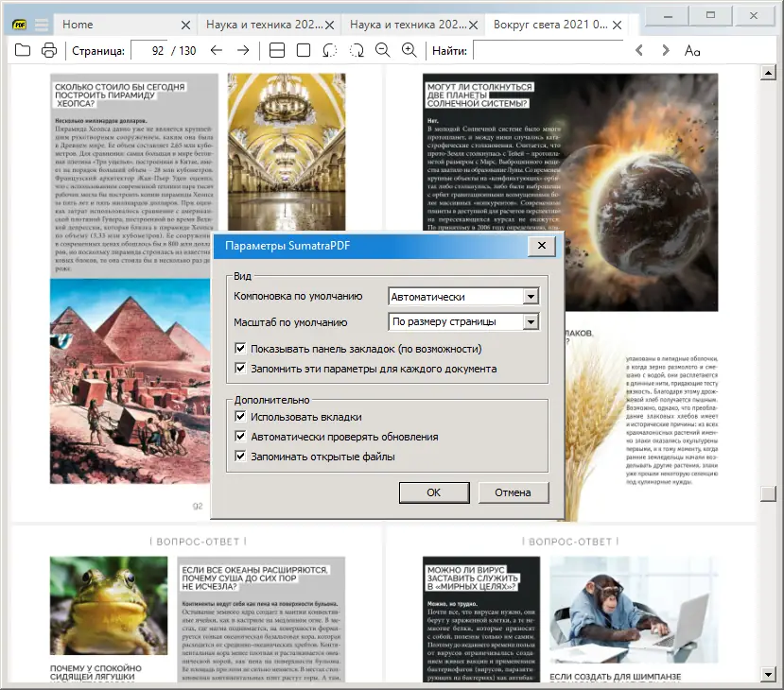
Task: Open Масштаб по умолчанию dropdown
Action: point(463,321)
